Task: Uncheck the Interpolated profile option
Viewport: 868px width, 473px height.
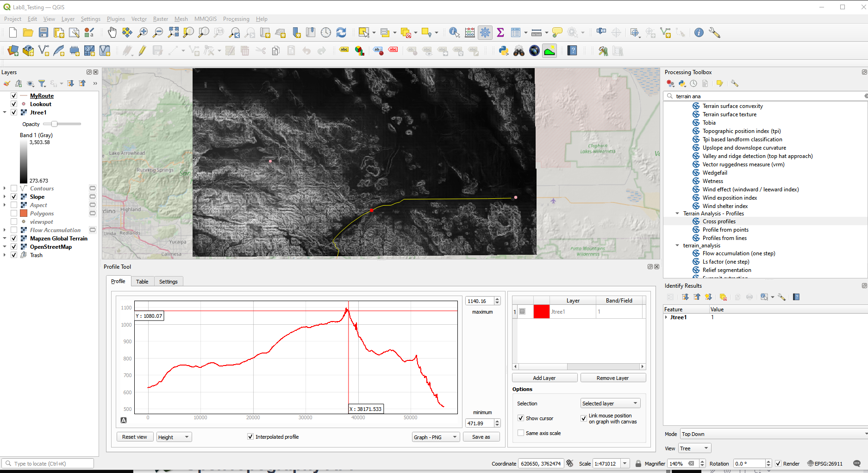Action: click(250, 437)
